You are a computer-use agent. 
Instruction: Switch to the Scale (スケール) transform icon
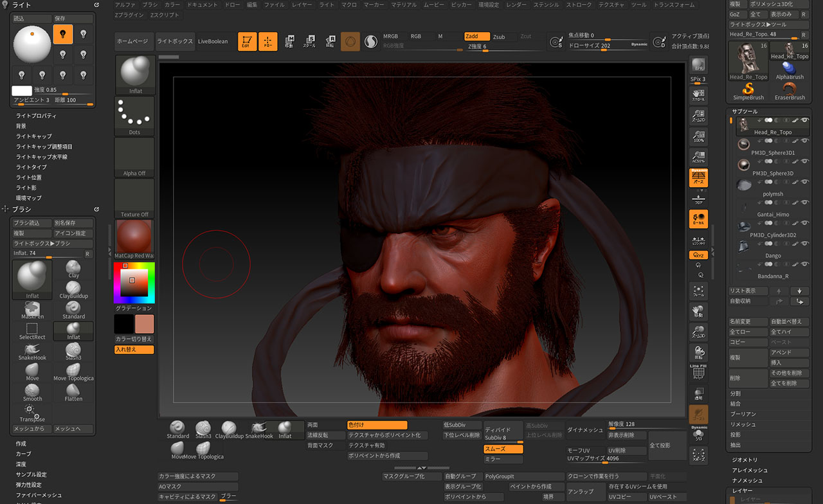(309, 41)
